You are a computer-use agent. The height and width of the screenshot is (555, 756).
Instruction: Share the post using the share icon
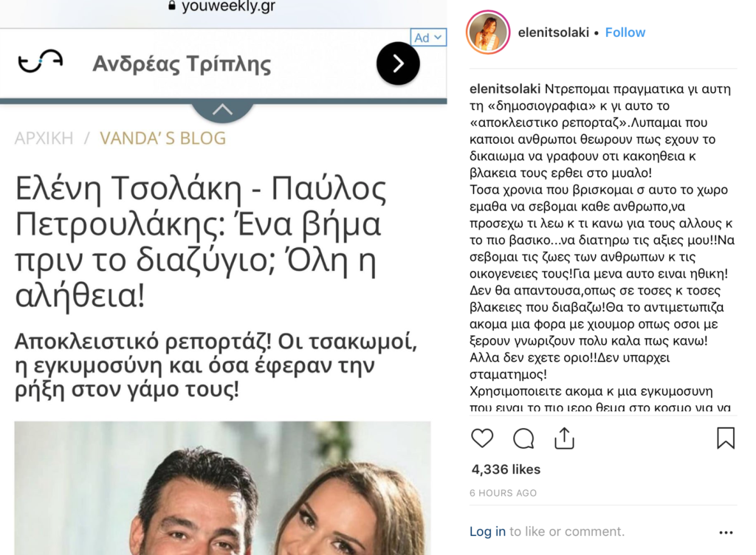564,438
